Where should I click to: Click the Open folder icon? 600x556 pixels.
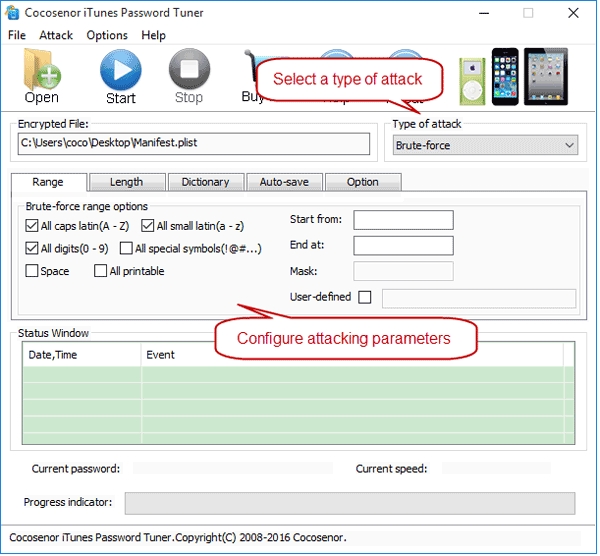click(x=41, y=70)
